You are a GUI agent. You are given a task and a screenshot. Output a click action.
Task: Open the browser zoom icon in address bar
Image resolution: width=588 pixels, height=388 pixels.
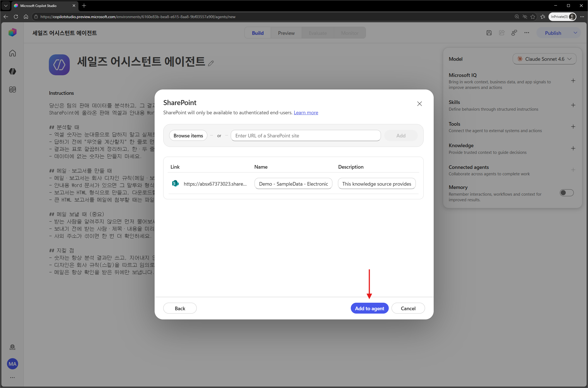pyautogui.click(x=517, y=17)
